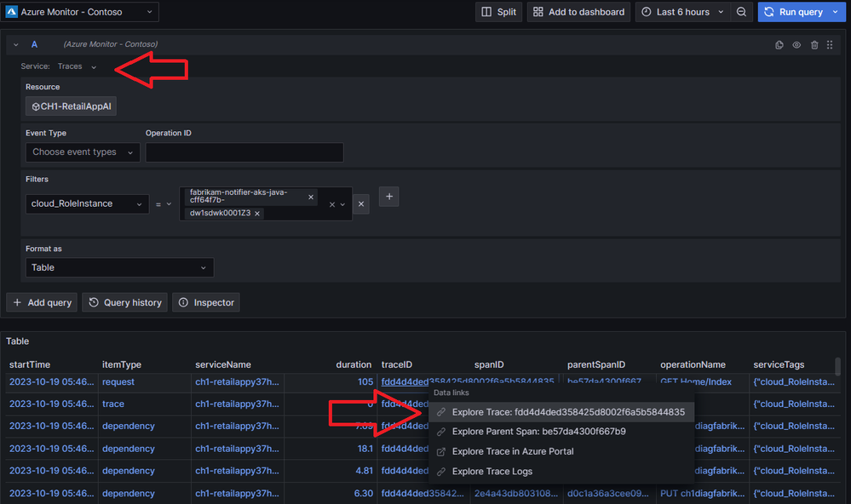851x504 pixels.
Task: Select Explore Trace in Azure Portal
Action: click(x=561, y=451)
